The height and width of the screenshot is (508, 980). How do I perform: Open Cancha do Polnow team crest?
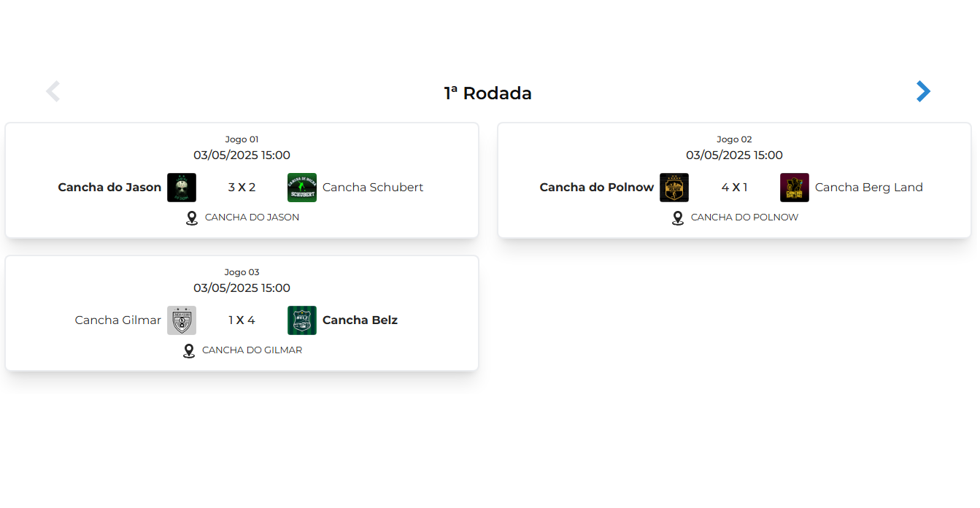pyautogui.click(x=674, y=188)
